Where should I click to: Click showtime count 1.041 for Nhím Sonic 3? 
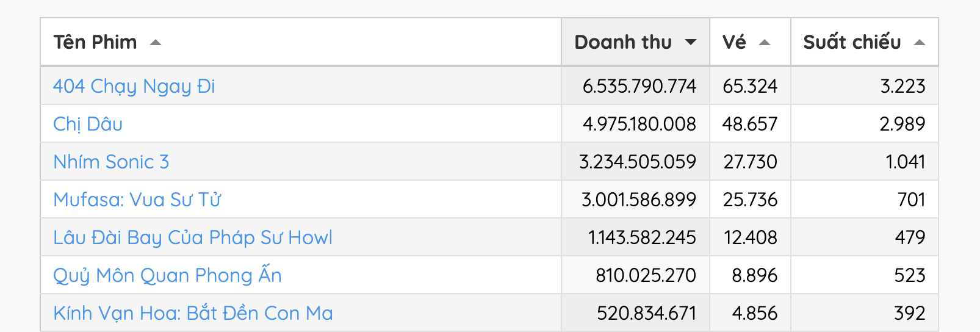(905, 162)
